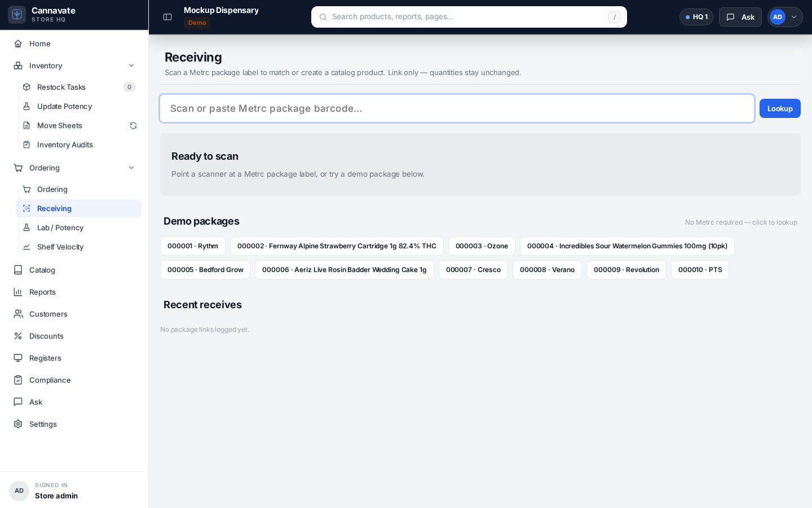Click the Registers monitor icon
Image resolution: width=812 pixels, height=508 pixels.
tap(18, 358)
